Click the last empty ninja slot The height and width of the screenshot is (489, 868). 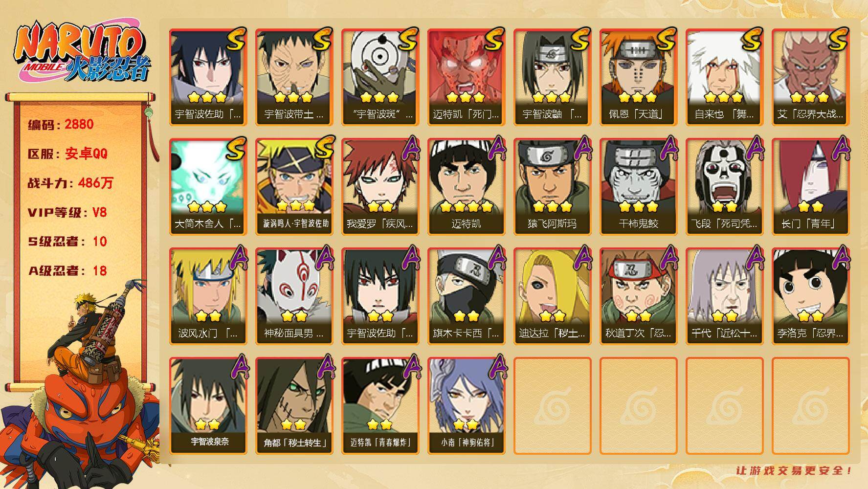pyautogui.click(x=810, y=406)
